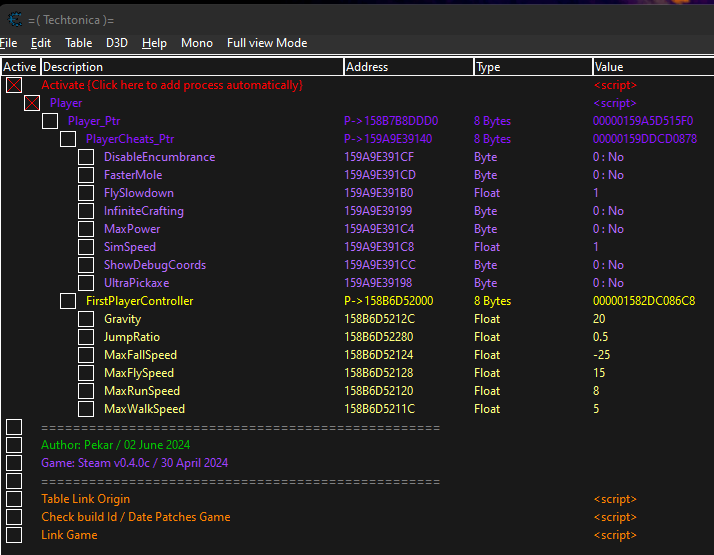Toggle the Player script checkbox

coord(32,103)
